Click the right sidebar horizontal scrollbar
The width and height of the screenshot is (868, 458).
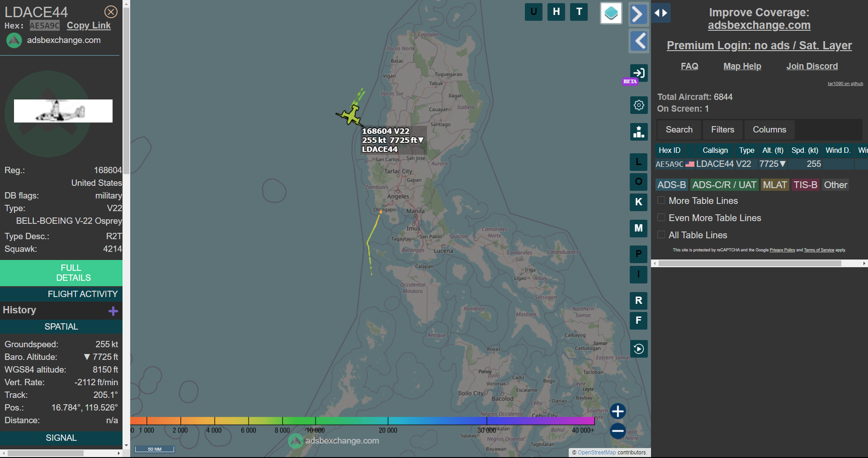[750, 263]
